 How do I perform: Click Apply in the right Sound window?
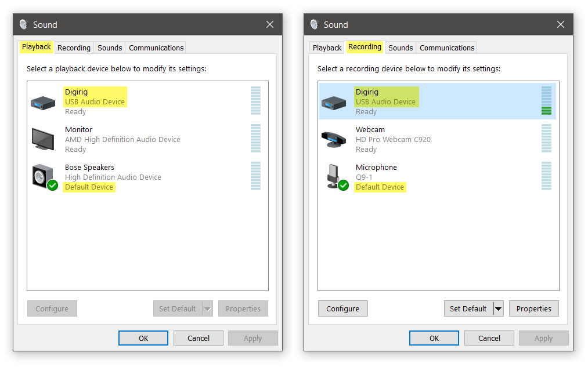coord(543,338)
